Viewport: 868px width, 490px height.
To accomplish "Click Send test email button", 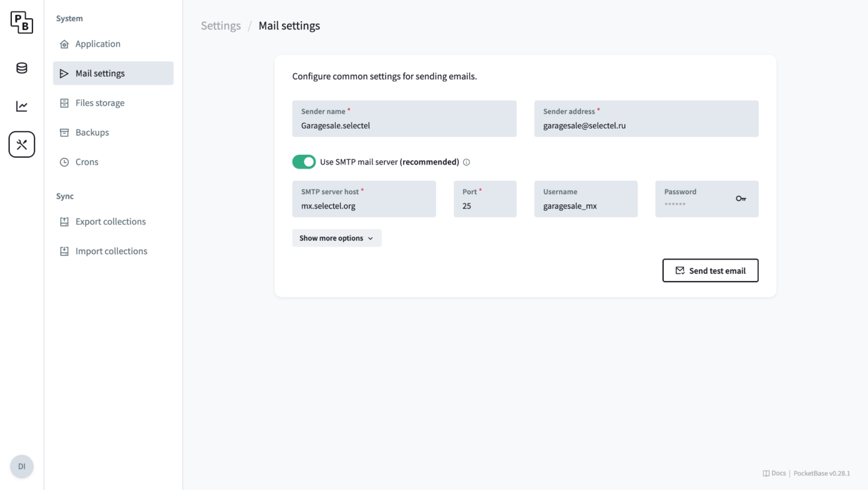I will [710, 270].
